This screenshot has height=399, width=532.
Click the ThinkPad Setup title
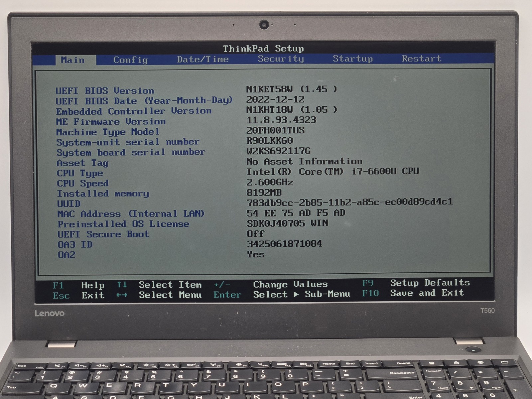[x=263, y=49]
